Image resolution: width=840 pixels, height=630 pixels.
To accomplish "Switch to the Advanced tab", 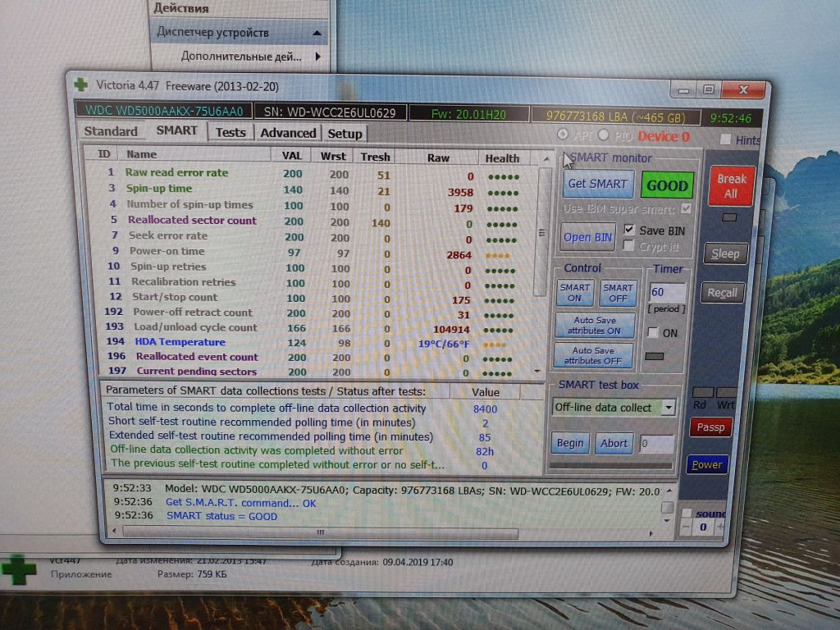I will (x=288, y=133).
